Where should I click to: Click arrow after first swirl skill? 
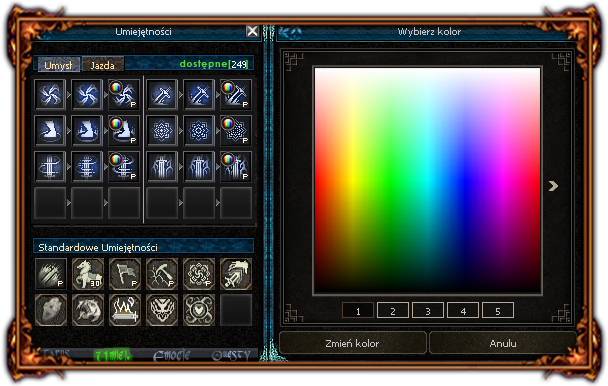(x=69, y=95)
